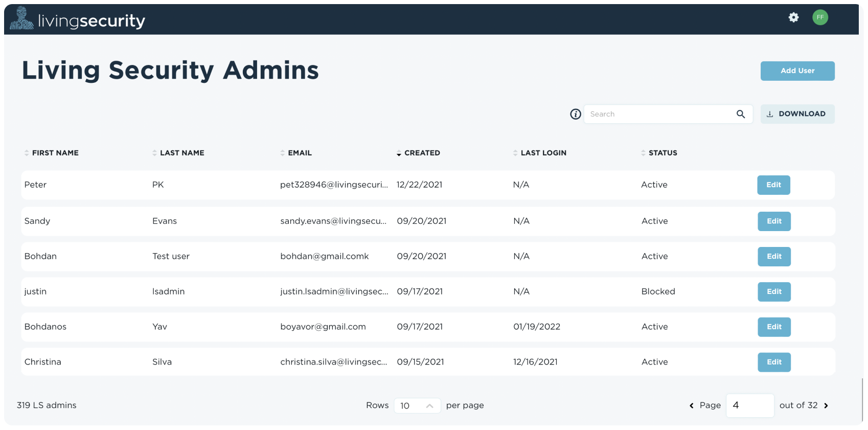The image size is (868, 430).
Task: Click the page scrollbar
Action: tap(862, 400)
